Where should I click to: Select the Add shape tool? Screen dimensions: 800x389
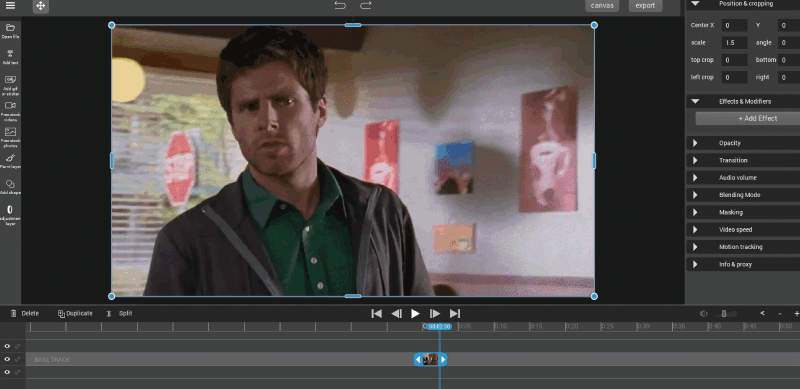[10, 184]
